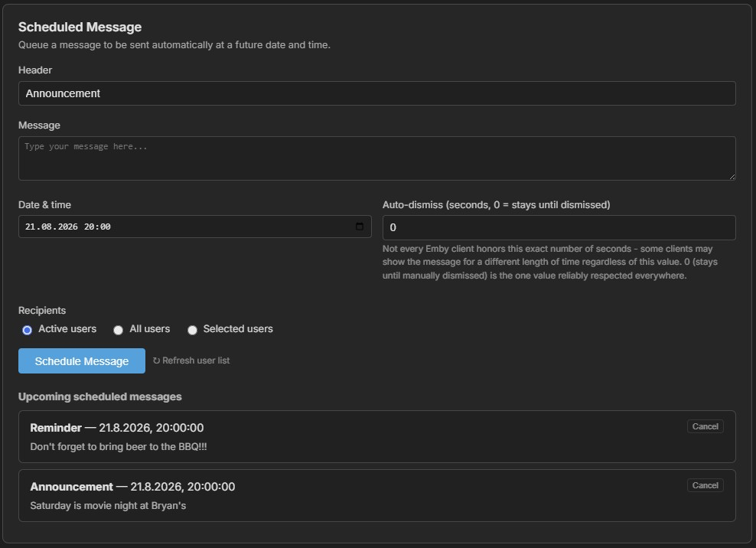Click the Announcement message title in list
The image size is (756, 548).
point(71,487)
